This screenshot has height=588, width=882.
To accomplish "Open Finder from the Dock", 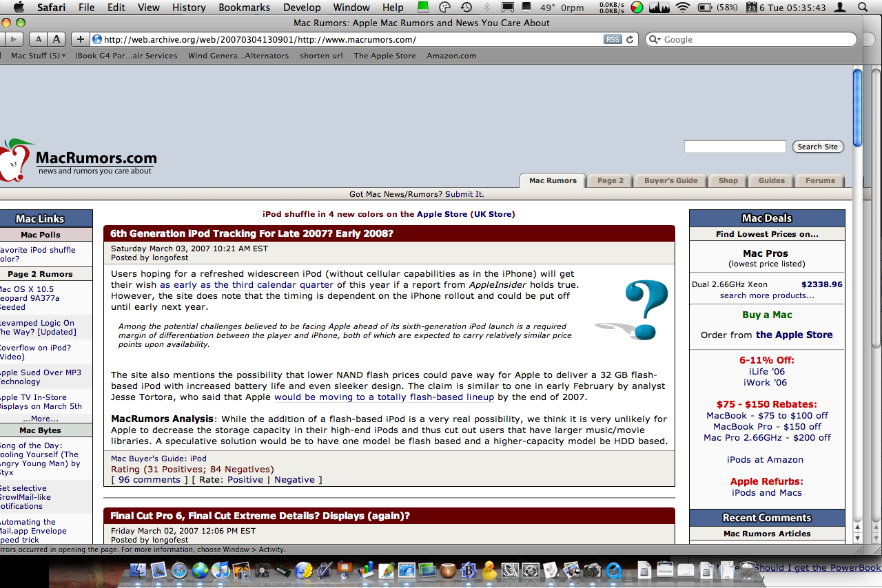I will (x=139, y=571).
